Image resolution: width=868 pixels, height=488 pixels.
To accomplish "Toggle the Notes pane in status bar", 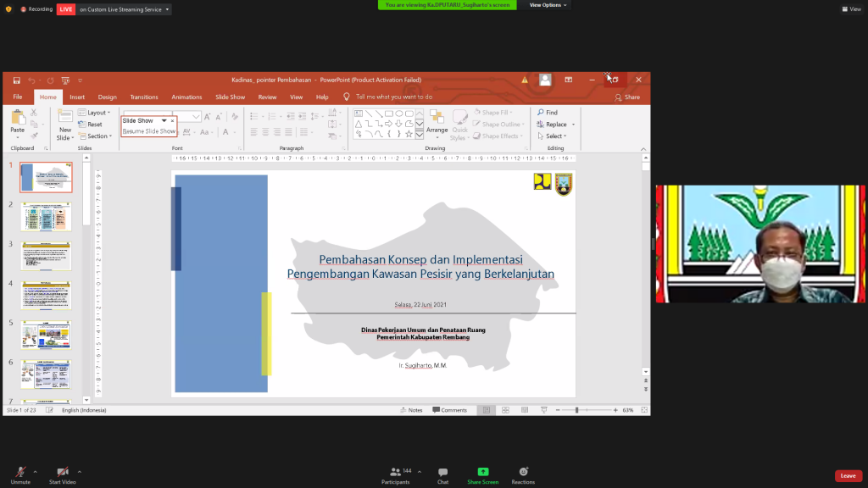I will (x=410, y=410).
